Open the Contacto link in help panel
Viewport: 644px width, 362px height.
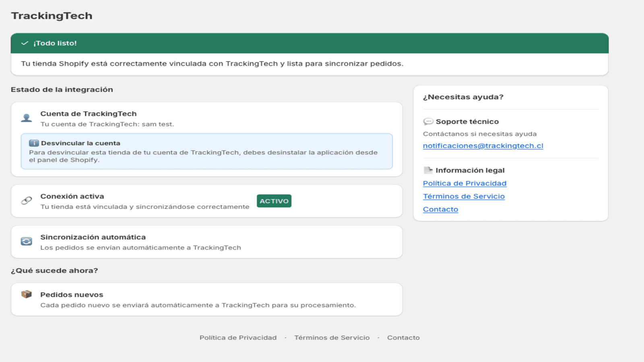(x=440, y=209)
